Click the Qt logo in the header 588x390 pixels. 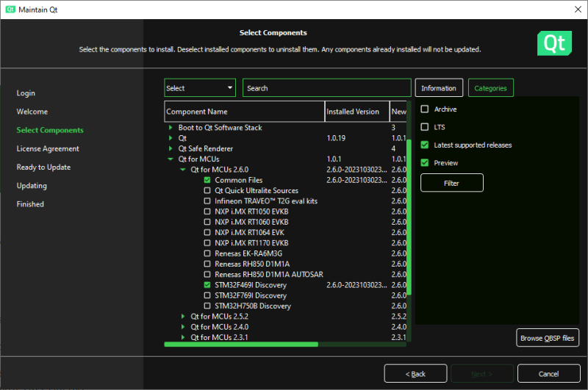click(554, 43)
